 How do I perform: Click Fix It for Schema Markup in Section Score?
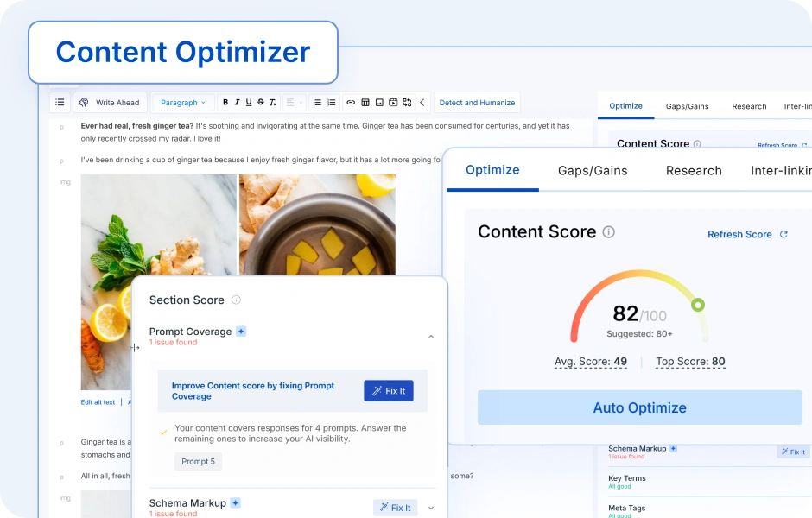[x=396, y=508]
